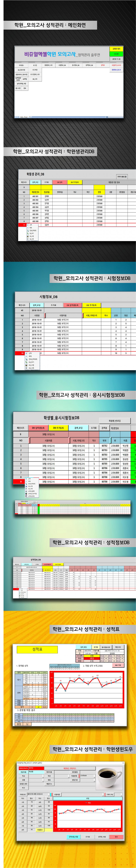Open 학원관리_시트 from the main screen

click(x=48, y=65)
